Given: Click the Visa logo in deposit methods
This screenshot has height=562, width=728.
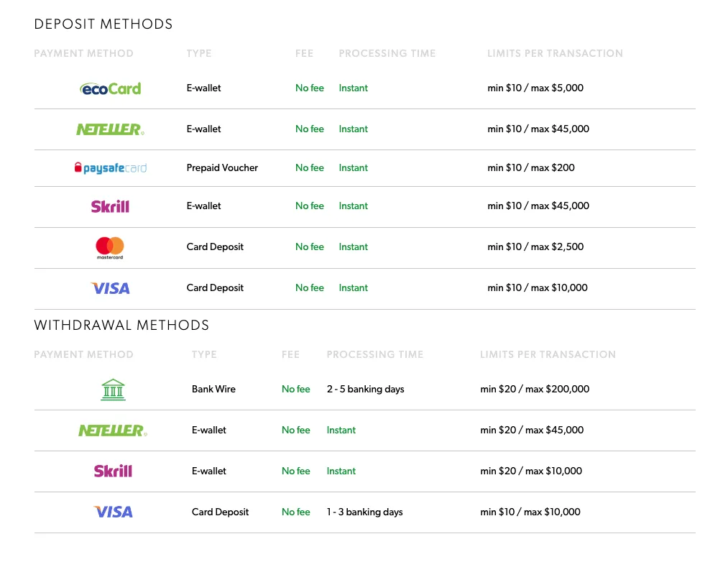Looking at the screenshot, I should point(111,288).
